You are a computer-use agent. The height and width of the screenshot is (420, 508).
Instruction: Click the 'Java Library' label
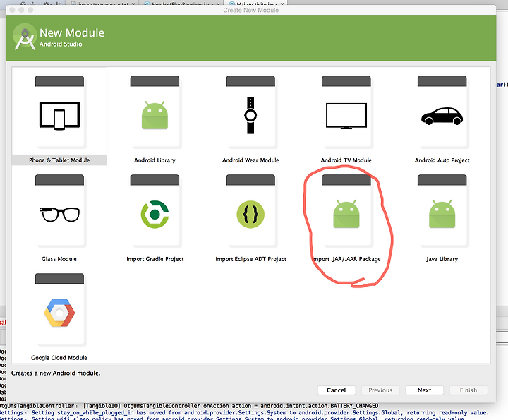pos(442,259)
